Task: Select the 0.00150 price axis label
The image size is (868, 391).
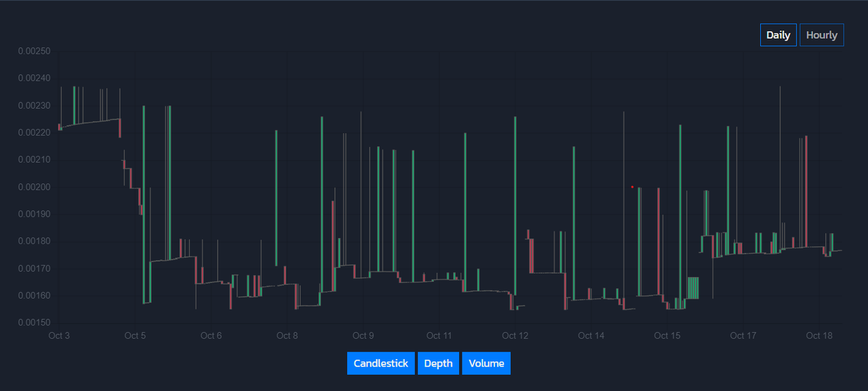Action: click(x=34, y=322)
